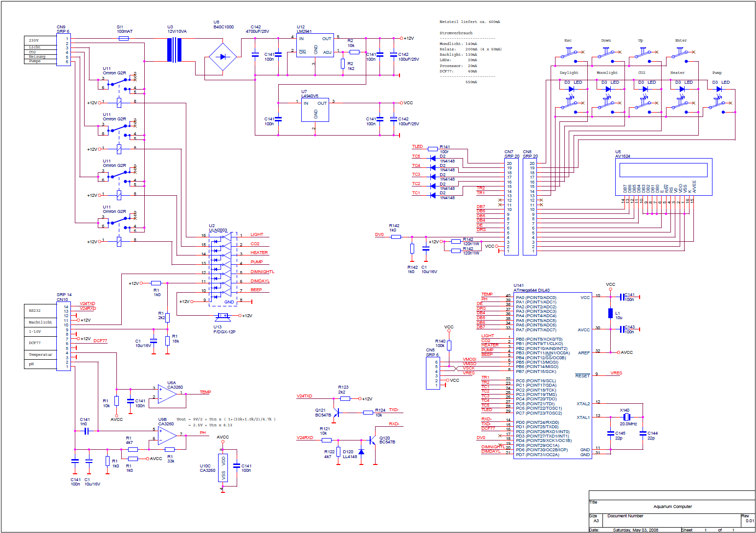Select the CN8 SRP 20 connector body
The width and height of the screenshot is (756, 533).
coord(530,207)
